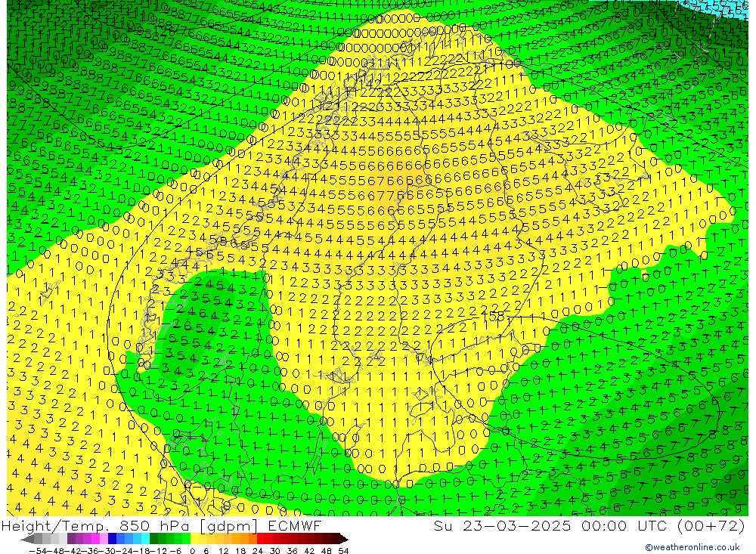Click the gray left arrow end of the color scale
Image resolution: width=756 pixels, height=554 pixels.
27,539
